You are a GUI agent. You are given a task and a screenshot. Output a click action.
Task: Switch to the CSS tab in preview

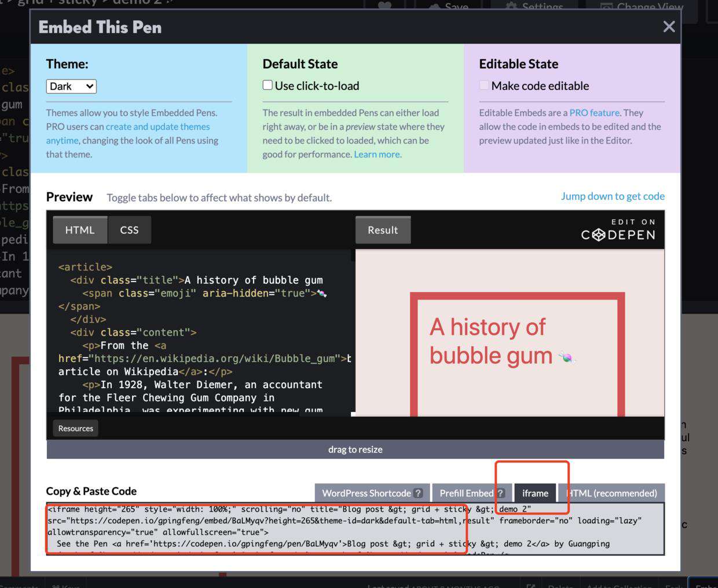pyautogui.click(x=129, y=230)
